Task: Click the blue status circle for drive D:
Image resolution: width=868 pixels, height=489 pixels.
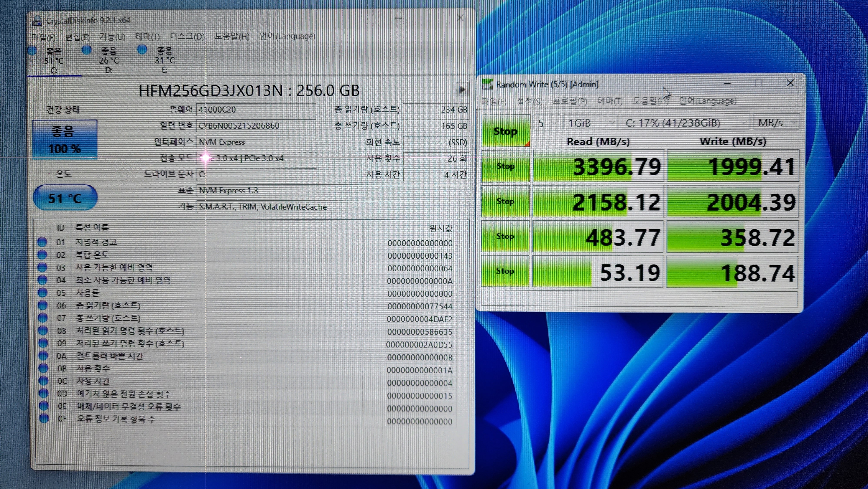Action: [x=87, y=50]
